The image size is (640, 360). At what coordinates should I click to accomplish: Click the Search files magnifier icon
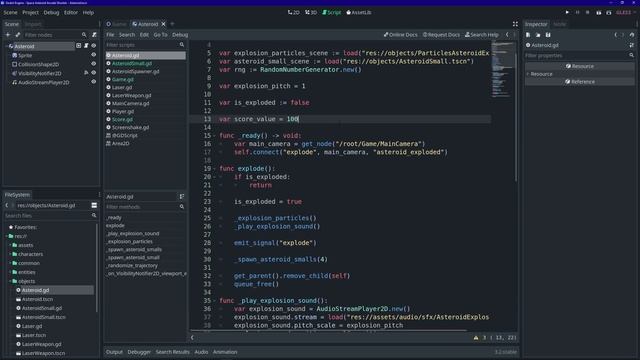pos(94,216)
